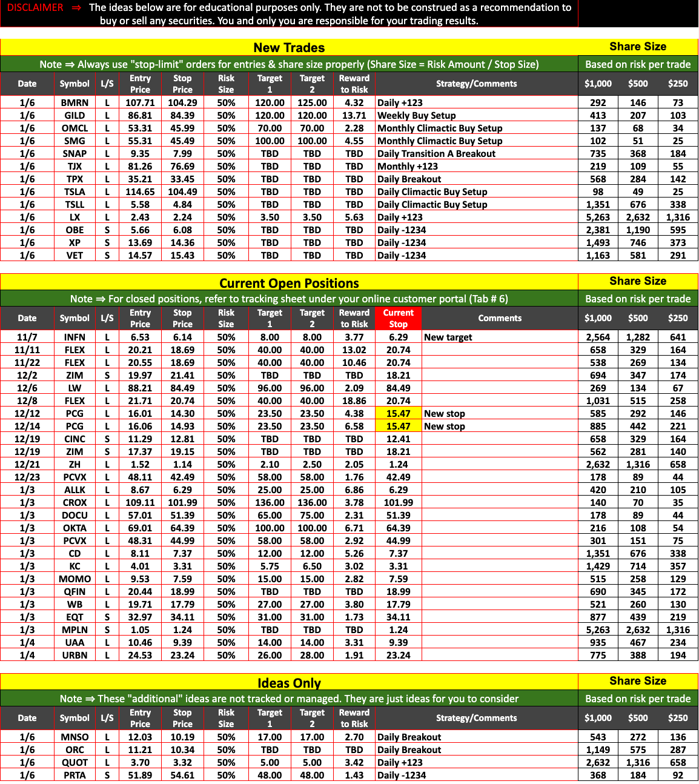Click the New target comment for INFN

click(448, 337)
